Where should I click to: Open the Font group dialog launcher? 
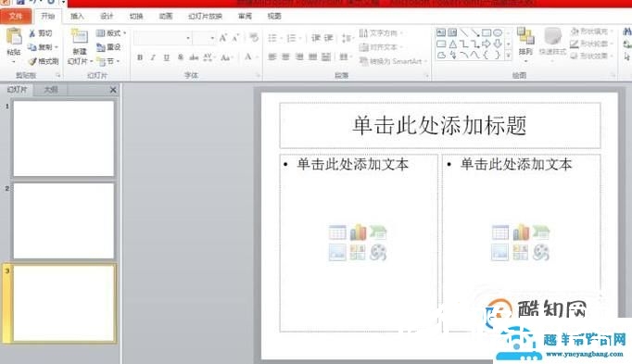(259, 75)
